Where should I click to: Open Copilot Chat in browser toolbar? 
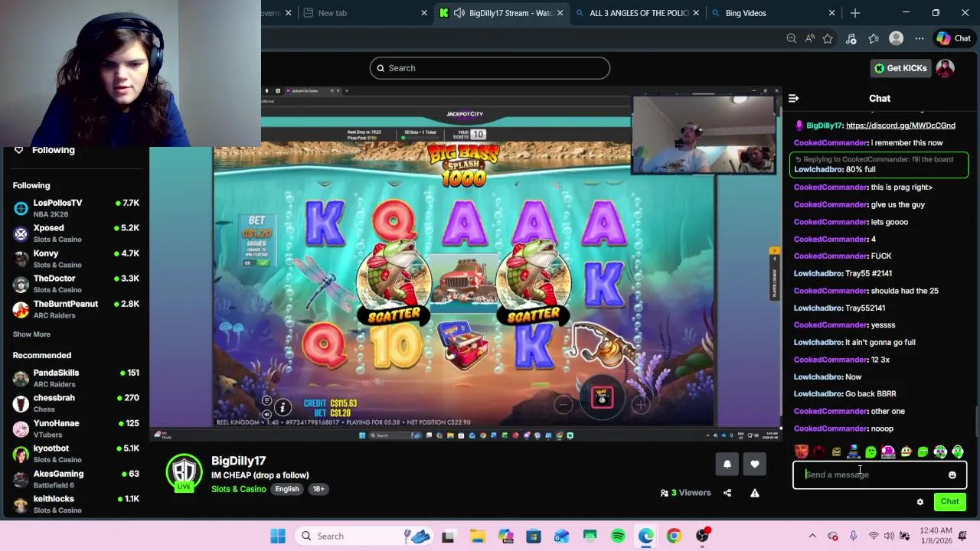pos(954,38)
